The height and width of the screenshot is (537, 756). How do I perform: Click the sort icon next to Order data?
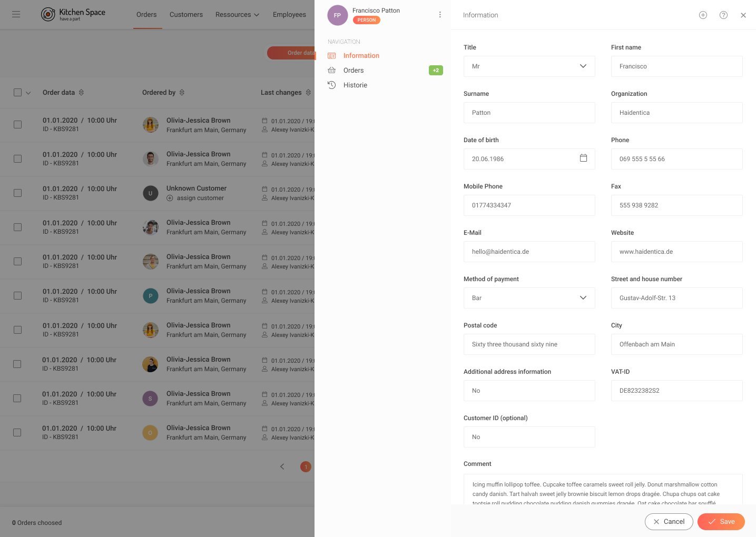click(81, 93)
